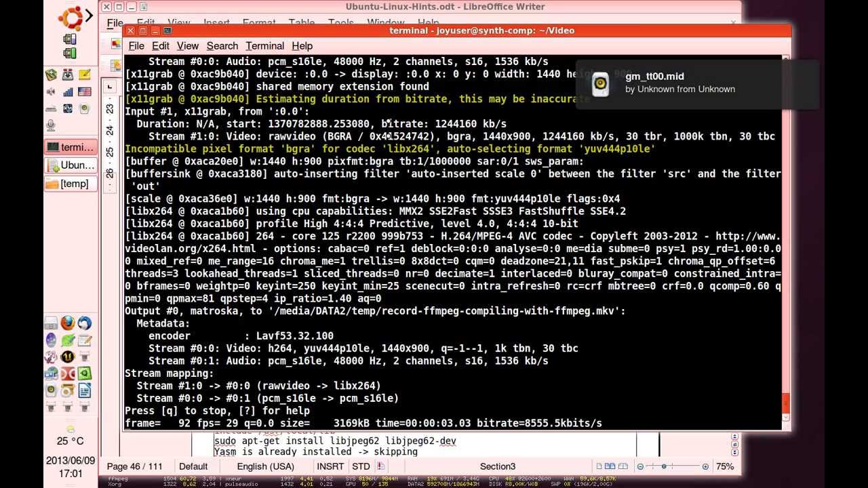868x488 pixels.
Task: Click the drive icon above launchers
Action: [51, 323]
